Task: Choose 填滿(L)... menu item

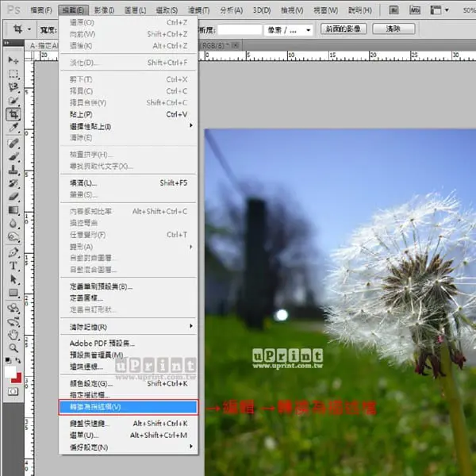Action: coord(129,183)
